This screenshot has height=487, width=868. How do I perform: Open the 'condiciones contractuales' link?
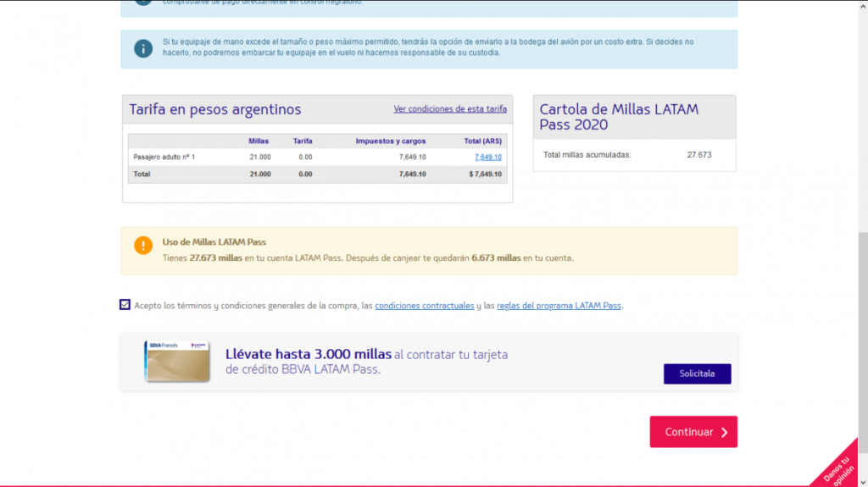tap(425, 306)
